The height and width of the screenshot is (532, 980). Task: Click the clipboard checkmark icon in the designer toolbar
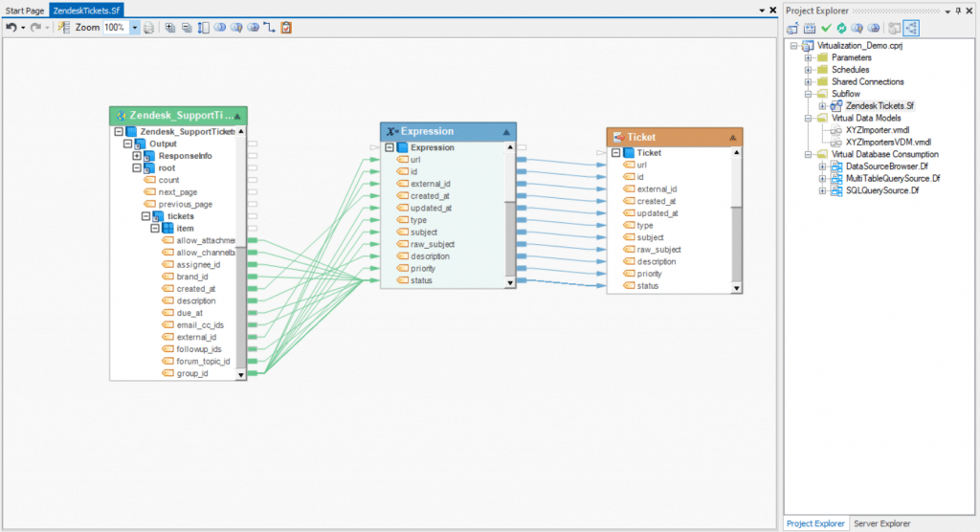[286, 28]
